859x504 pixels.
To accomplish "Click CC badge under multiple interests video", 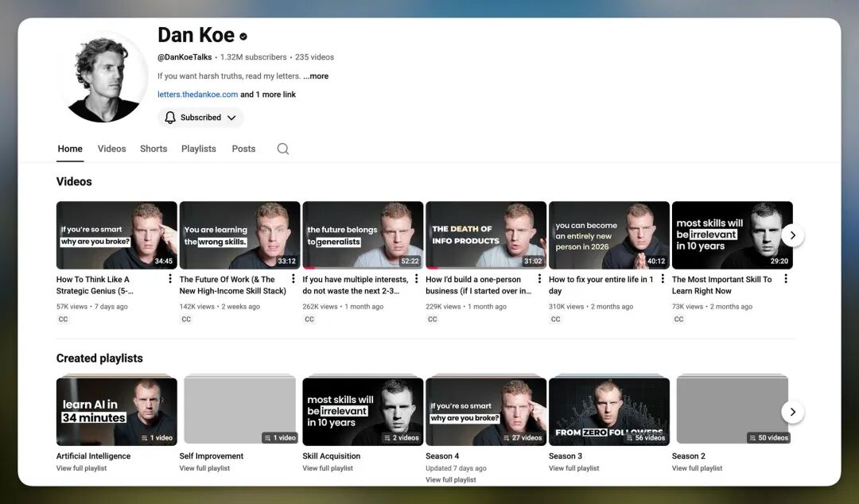I will (309, 320).
